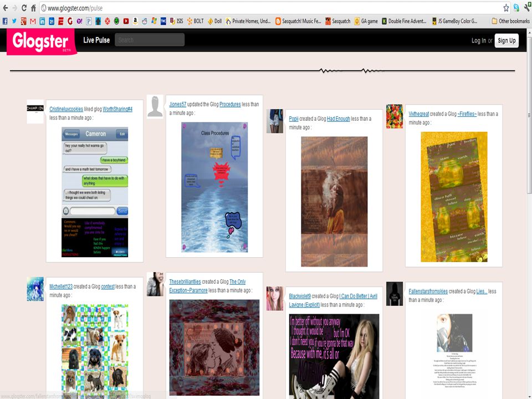Open the Yahoo bookmark icon
Image resolution: width=532 pixels, height=399 pixels.
(x=79, y=21)
